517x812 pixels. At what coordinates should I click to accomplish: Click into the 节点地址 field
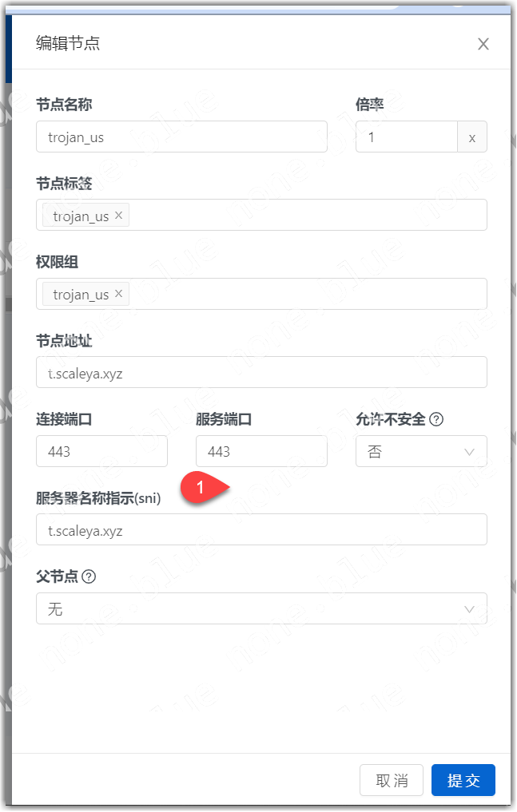pyautogui.click(x=261, y=372)
